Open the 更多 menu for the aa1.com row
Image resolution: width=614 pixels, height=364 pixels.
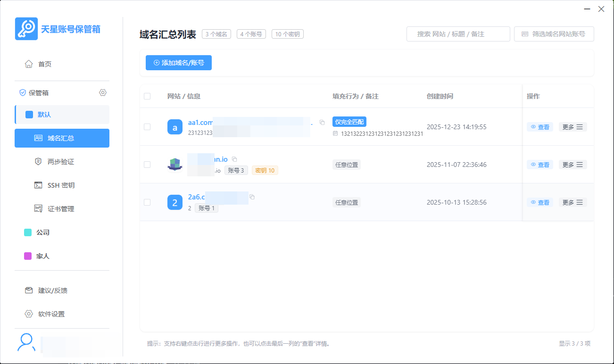coord(573,126)
